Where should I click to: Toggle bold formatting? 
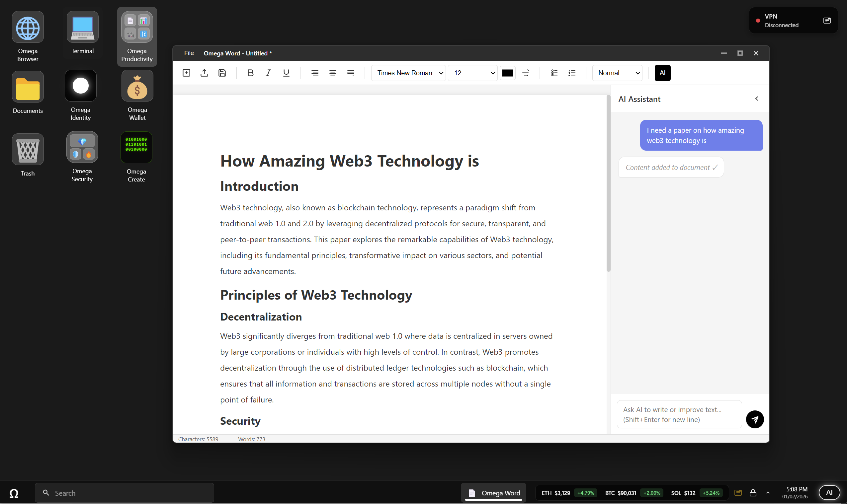coord(250,73)
